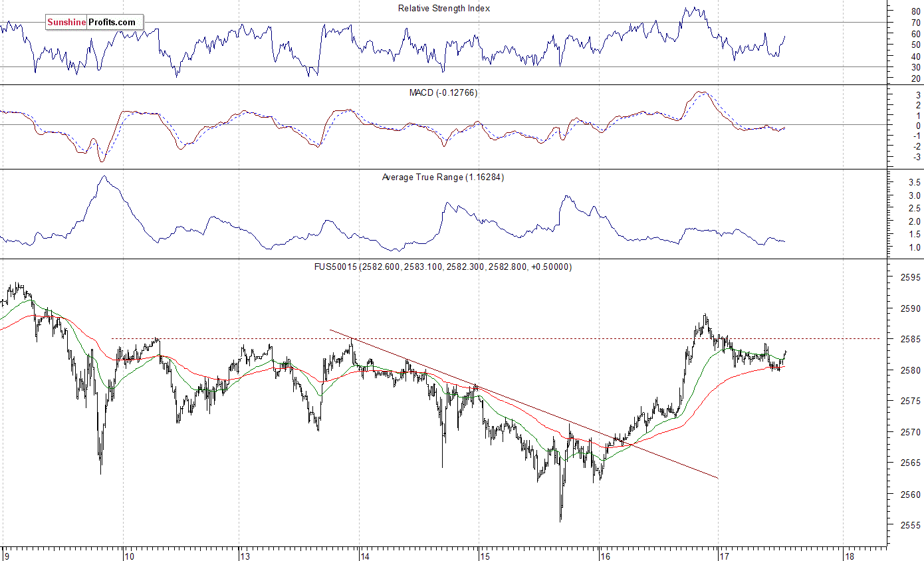Select the Average True Range (1.16284) title
The height and width of the screenshot is (561, 924).
coord(443,177)
